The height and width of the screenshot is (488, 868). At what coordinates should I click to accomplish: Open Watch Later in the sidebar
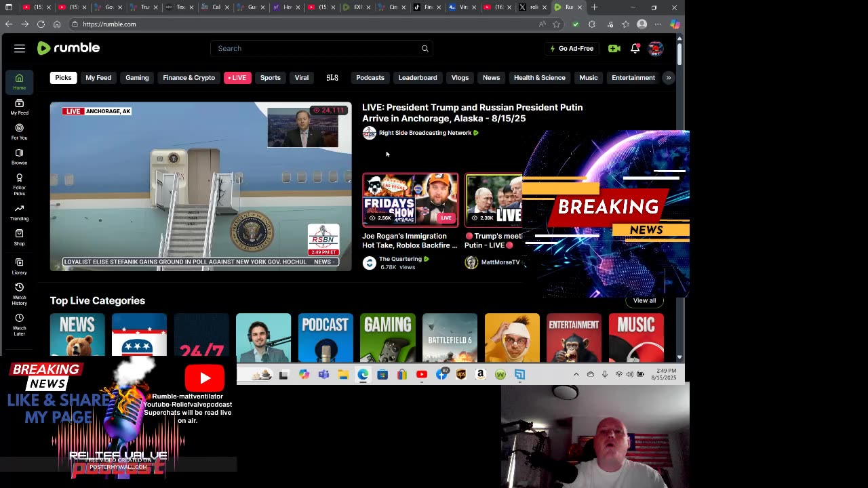[x=19, y=325]
